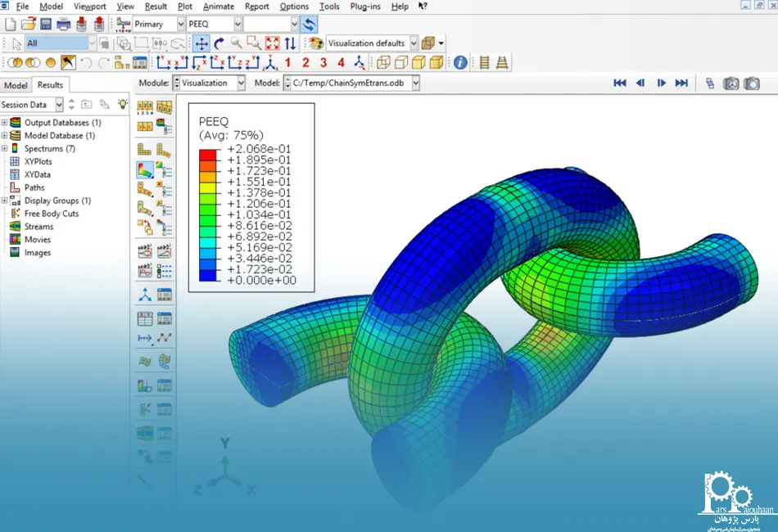The width and height of the screenshot is (778, 532).
Task: Expand the Spectrums tree node
Action: (x=5, y=149)
